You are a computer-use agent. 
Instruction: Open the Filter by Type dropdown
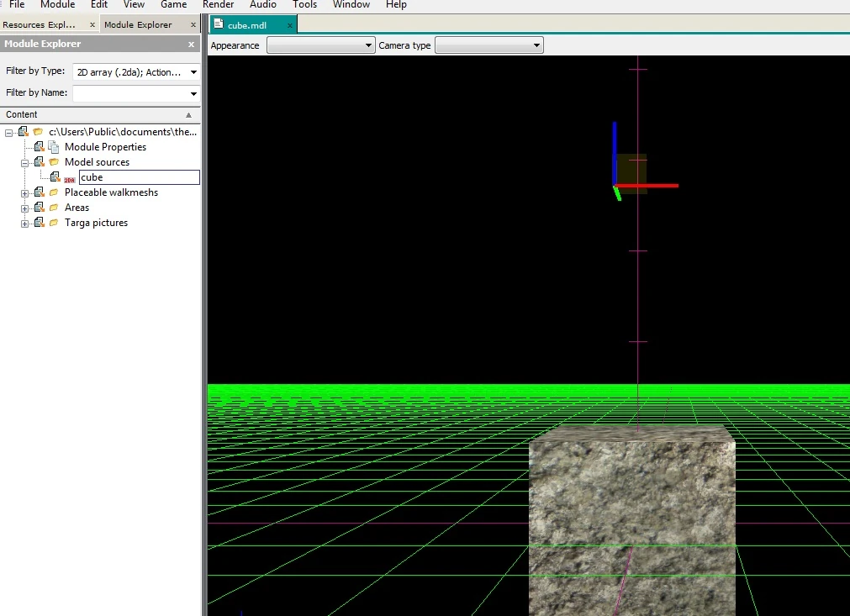coord(136,72)
